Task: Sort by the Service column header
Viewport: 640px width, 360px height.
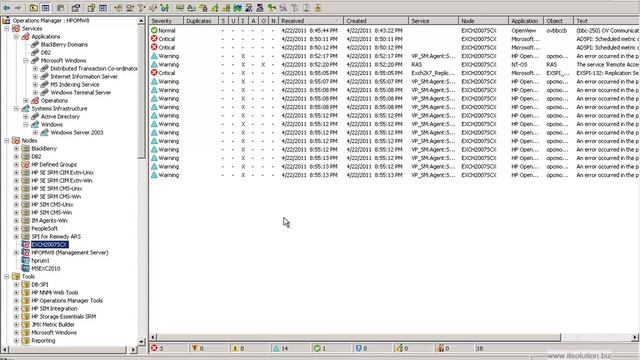Action: coord(433,21)
